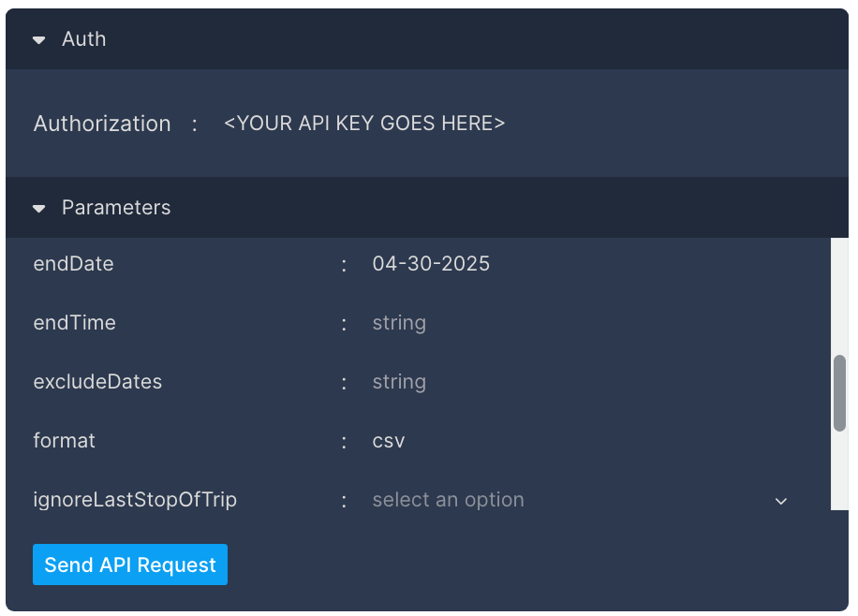Viewport: 858px width, 616px height.
Task: Collapse the Parameters section triangle
Action: click(x=38, y=209)
